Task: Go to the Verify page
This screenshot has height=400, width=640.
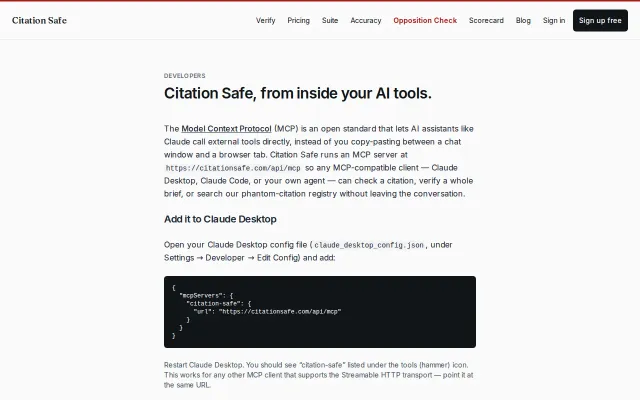Action: pos(265,20)
